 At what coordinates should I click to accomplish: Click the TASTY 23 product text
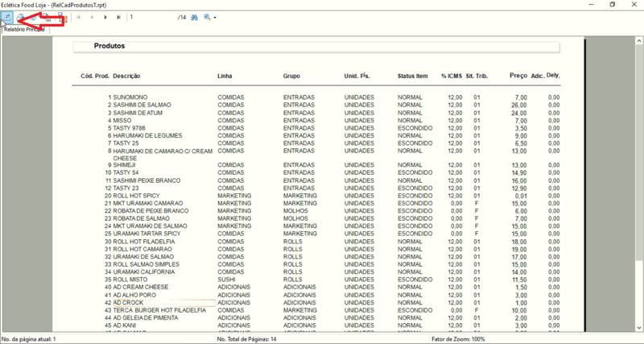(x=126, y=188)
